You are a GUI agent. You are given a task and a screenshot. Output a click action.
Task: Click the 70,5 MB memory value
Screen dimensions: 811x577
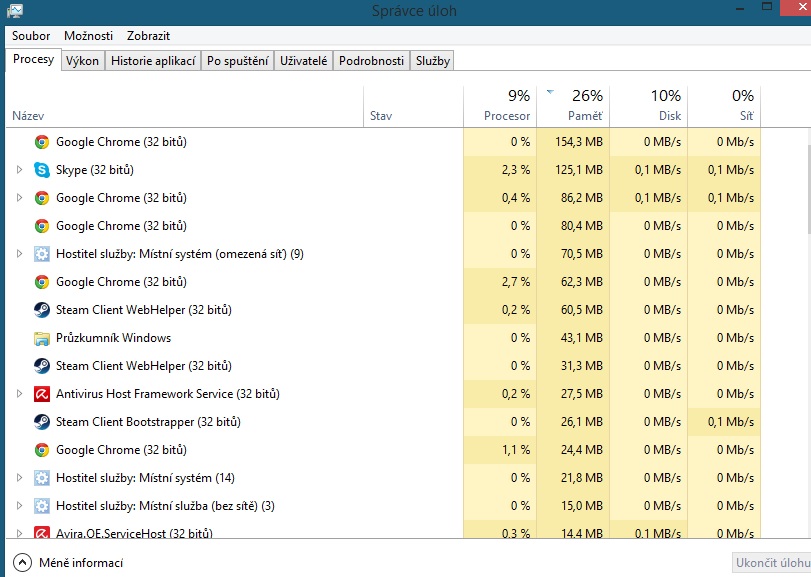582,254
